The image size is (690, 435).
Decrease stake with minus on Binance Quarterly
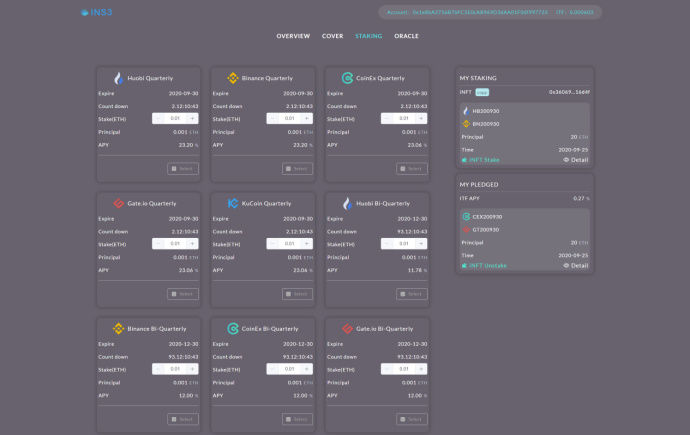272,118
